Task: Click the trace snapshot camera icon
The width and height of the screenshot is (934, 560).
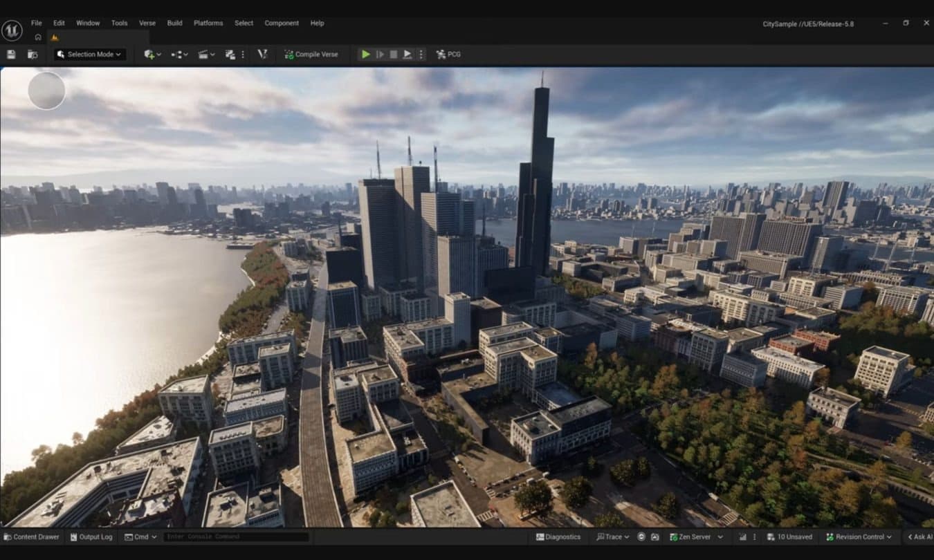Action: 654,536
